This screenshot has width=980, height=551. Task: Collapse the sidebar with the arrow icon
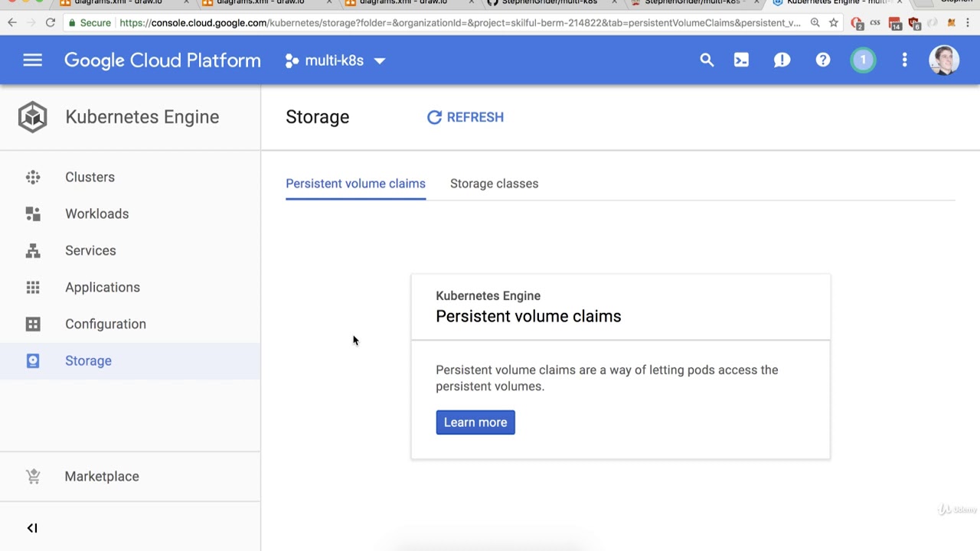click(x=32, y=528)
